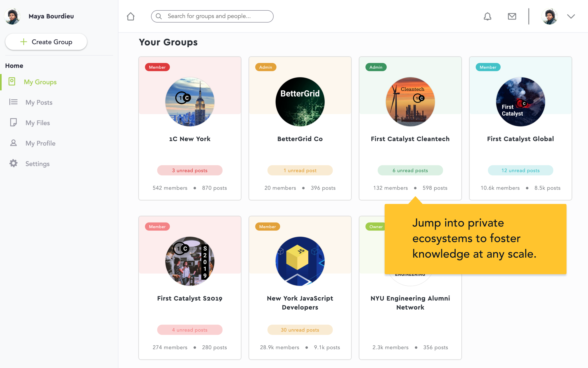Open the First Catalyst Global image
The height and width of the screenshot is (368, 588).
coord(520,102)
